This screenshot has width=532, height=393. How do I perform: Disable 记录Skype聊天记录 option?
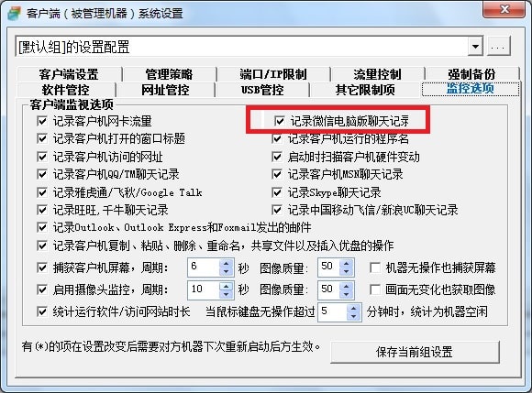(277, 192)
